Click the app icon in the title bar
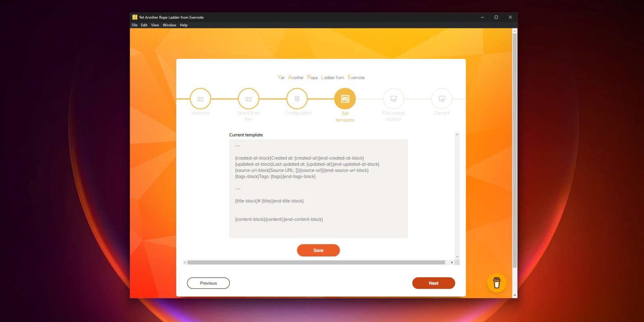644x322 pixels. tap(135, 17)
